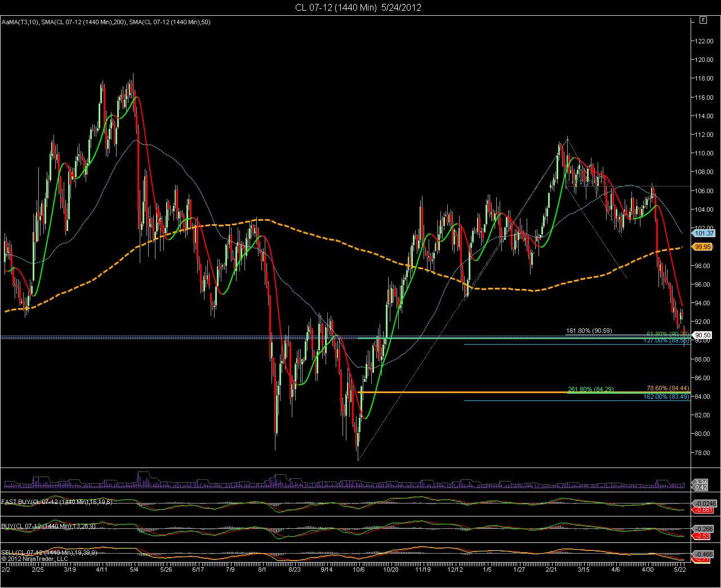Image resolution: width=721 pixels, height=588 pixels.
Task: Select the AaMA(T3,10) indicator label
Action: 19,23
